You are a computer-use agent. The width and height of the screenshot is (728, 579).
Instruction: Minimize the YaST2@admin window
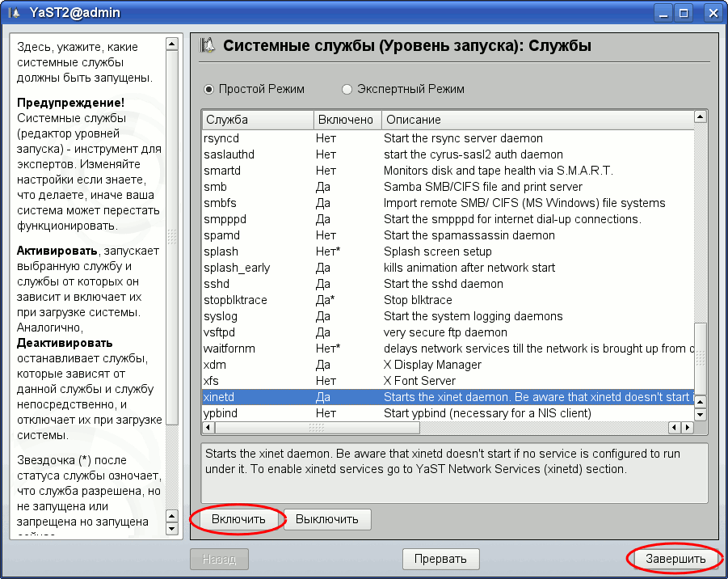point(663,13)
